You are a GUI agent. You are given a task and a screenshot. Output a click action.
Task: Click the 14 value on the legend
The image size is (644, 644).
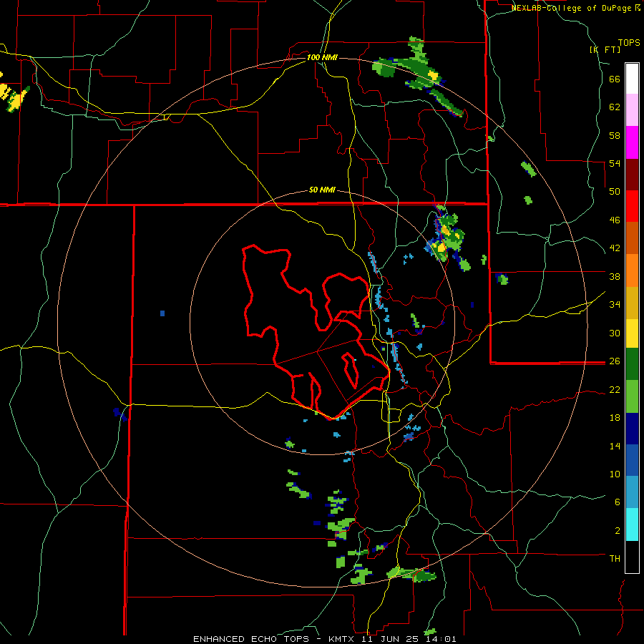615,446
